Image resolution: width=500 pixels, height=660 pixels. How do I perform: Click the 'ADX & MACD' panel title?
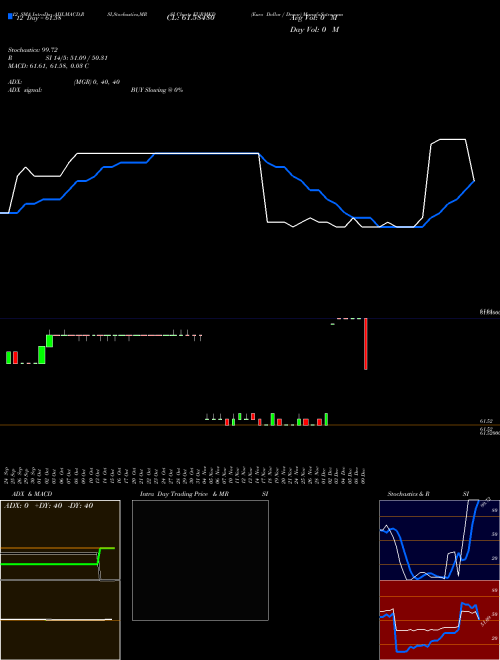(x=32, y=494)
